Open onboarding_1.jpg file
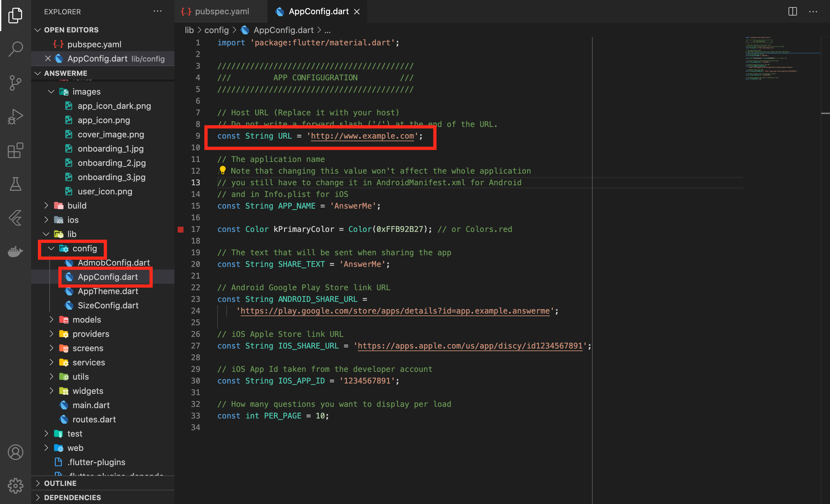This screenshot has width=830, height=504. point(103,149)
